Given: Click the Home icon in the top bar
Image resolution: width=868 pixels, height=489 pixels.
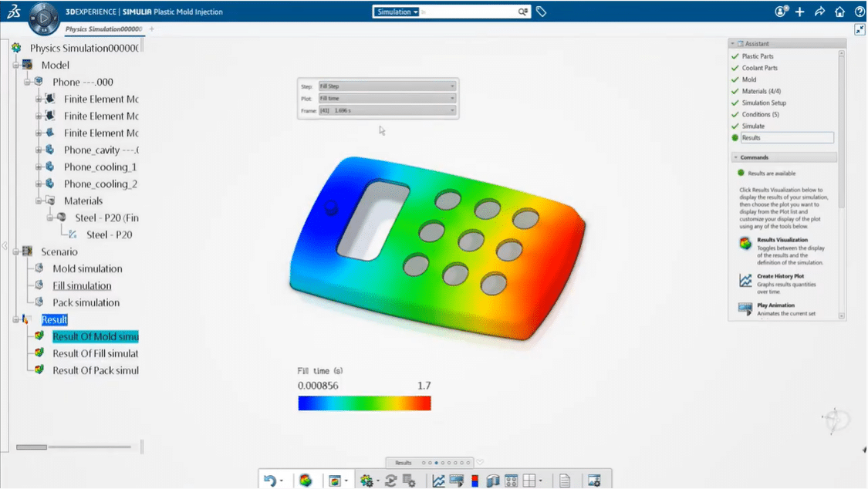Looking at the screenshot, I should [x=840, y=12].
